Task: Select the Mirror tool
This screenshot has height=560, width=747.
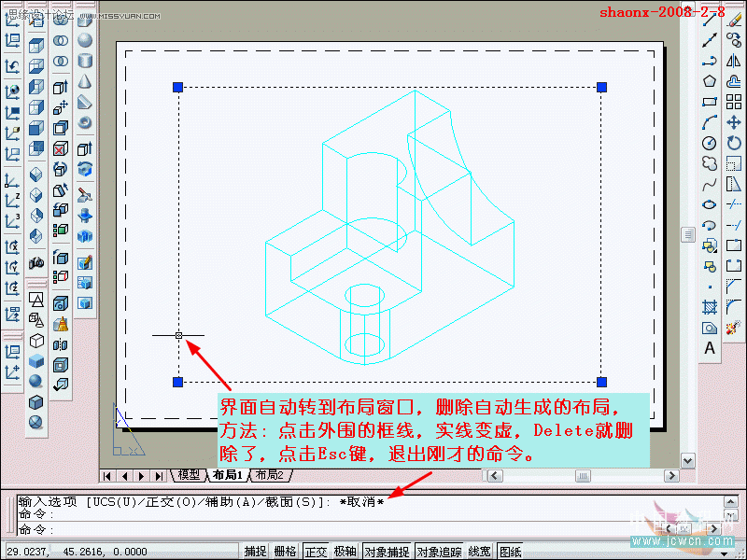Action: pos(734,61)
